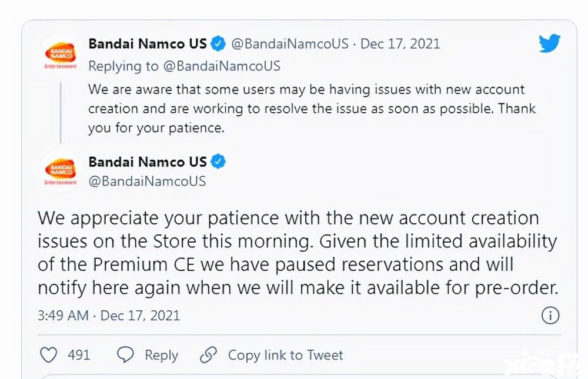588x379 pixels.
Task: Click the main tweet text body
Action: 298,253
